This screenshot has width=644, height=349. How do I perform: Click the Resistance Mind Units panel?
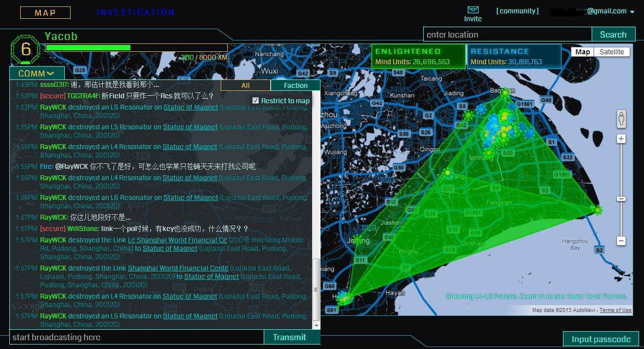(x=514, y=56)
